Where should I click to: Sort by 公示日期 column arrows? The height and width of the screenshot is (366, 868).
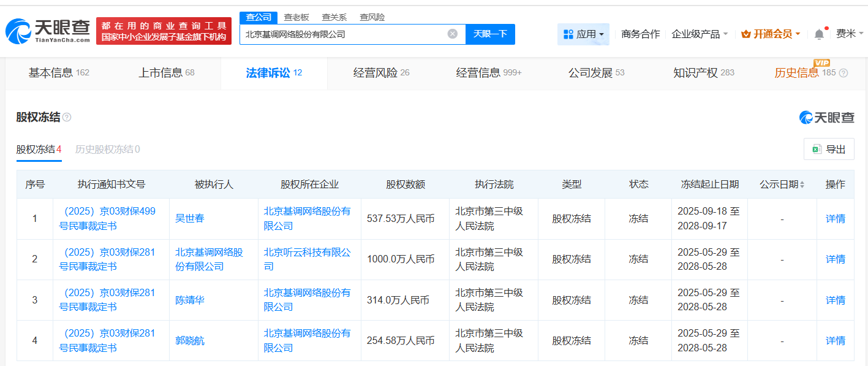click(x=802, y=185)
